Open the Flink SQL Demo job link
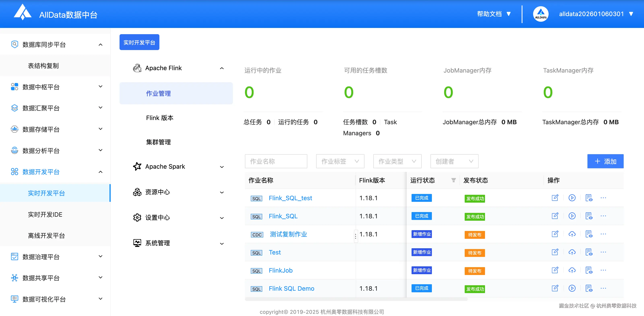 tap(291, 288)
